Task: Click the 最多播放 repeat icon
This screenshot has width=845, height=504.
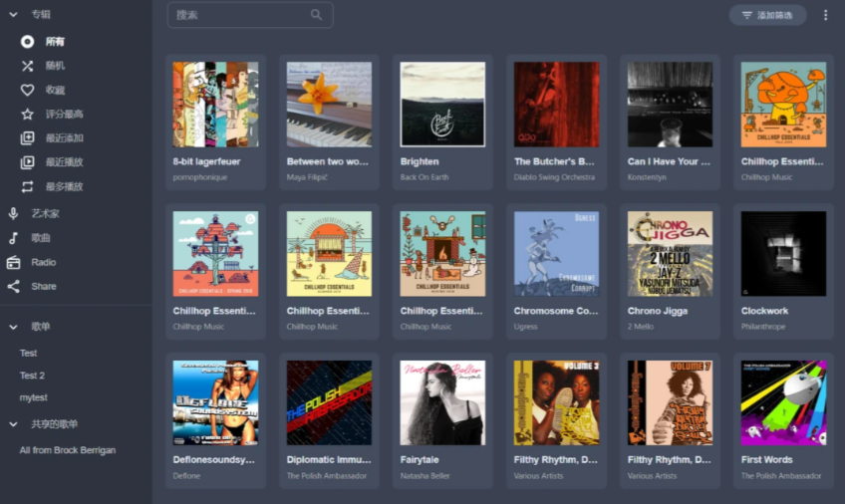Action: [27, 186]
